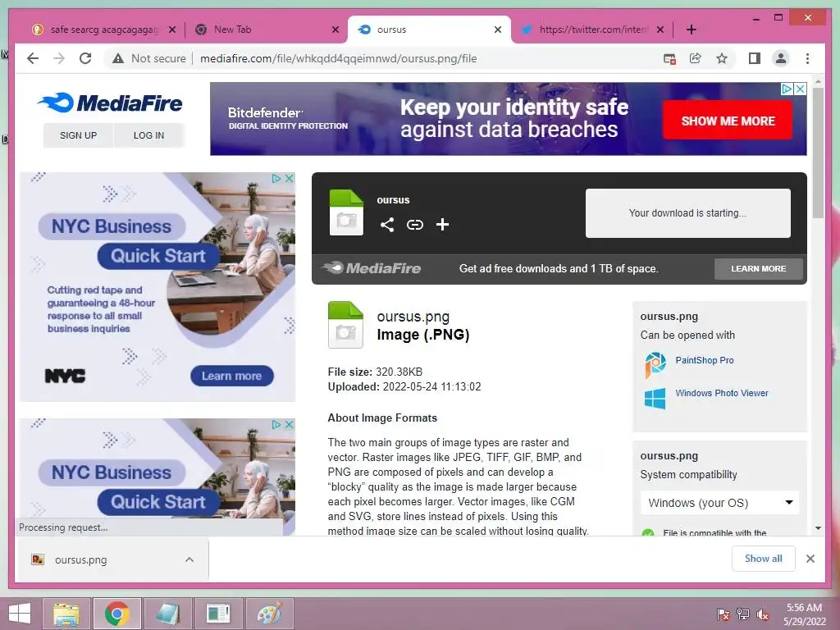Viewport: 840px width, 630px height.
Task: Click the share page icon in address bar
Action: (696, 58)
